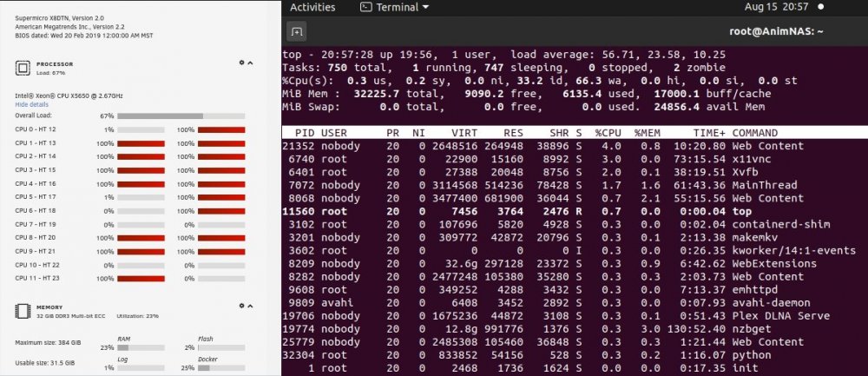The width and height of the screenshot is (868, 376).
Task: Click the CPU 5 - HT 17 label
Action: (x=36, y=197)
